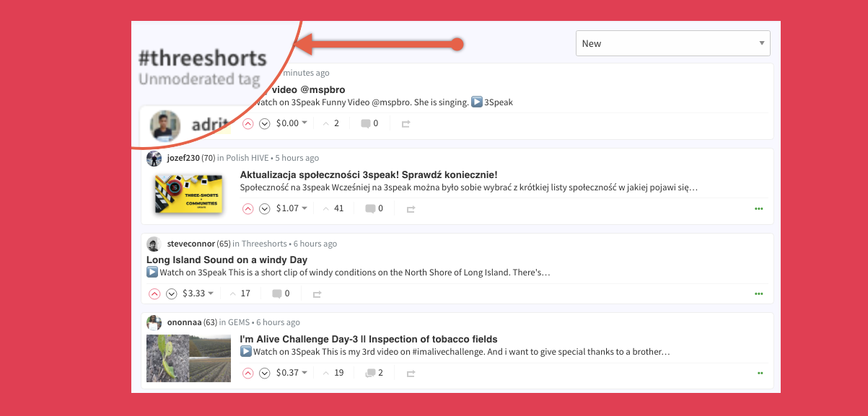Visit steveconnor's profile via username

coord(190,244)
